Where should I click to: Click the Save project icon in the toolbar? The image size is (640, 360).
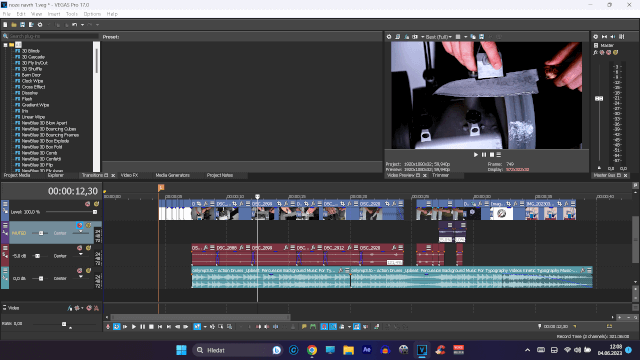[22, 25]
